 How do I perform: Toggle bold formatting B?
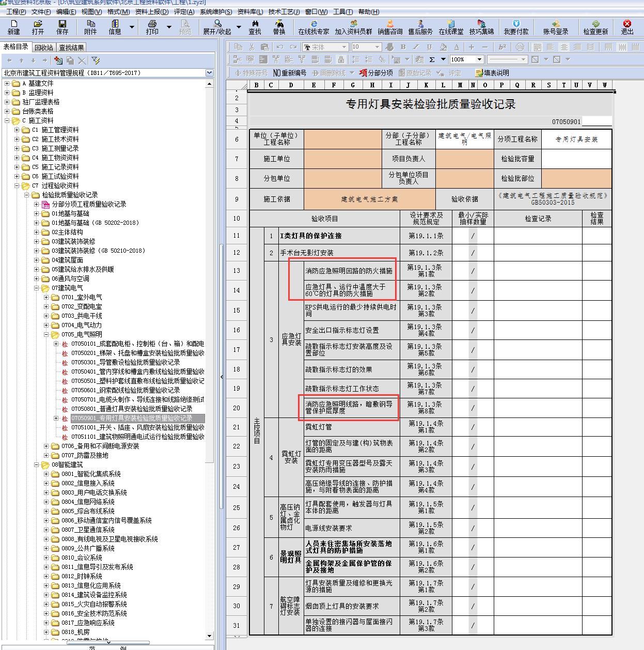point(403,47)
